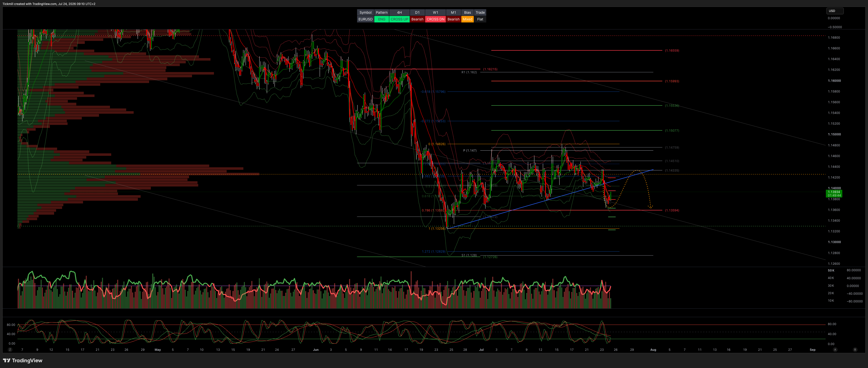Screen dimensions: 868x368
Task: Click the W1 column header
Action: point(435,12)
